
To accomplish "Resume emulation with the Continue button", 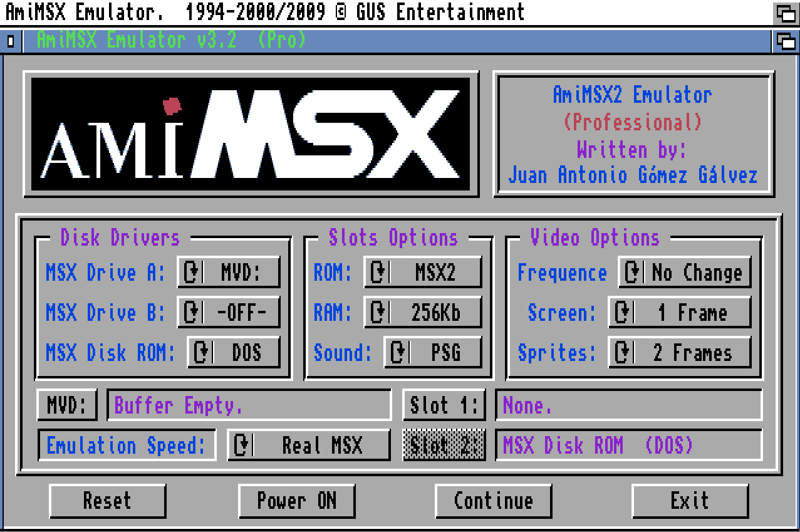I will [x=494, y=501].
